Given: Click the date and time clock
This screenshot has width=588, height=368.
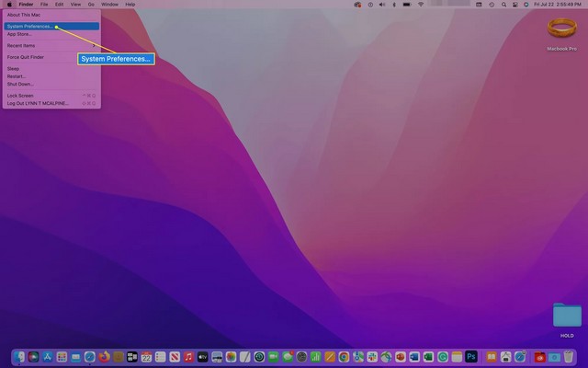Looking at the screenshot, I should pos(558,5).
